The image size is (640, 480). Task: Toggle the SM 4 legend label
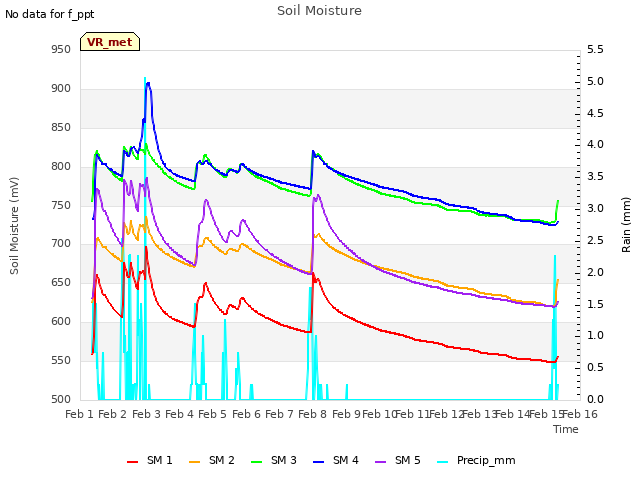346,460
